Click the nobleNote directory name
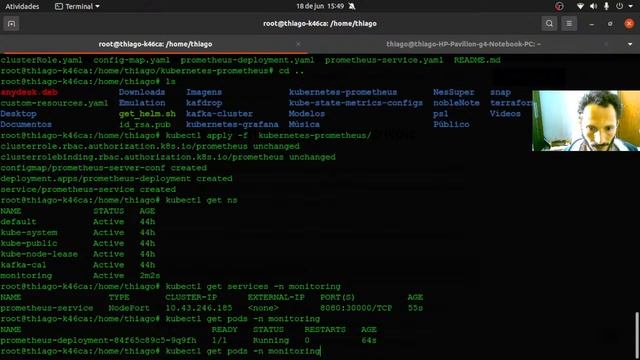The image size is (640, 360). tap(456, 103)
